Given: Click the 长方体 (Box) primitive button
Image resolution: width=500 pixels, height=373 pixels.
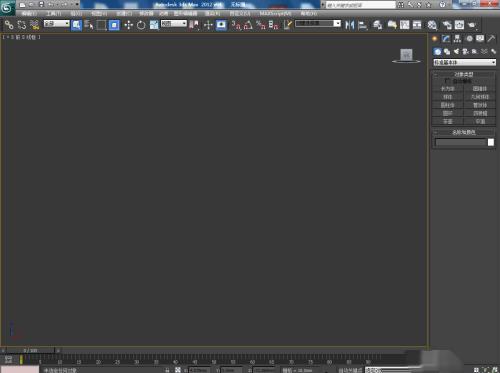Looking at the screenshot, I should pos(448,89).
